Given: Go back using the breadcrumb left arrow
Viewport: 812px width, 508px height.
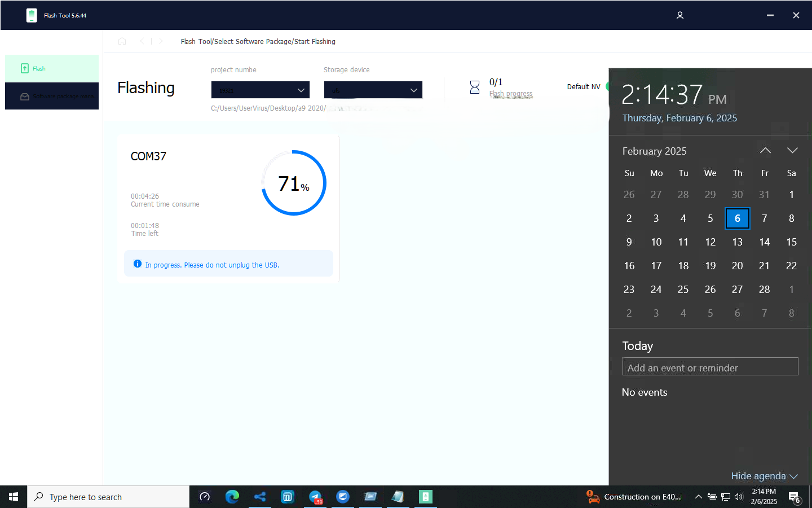Looking at the screenshot, I should pyautogui.click(x=142, y=41).
